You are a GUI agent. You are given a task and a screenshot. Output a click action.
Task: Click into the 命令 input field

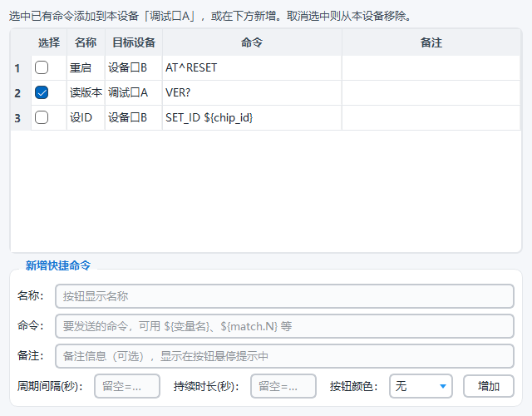tap(284, 326)
